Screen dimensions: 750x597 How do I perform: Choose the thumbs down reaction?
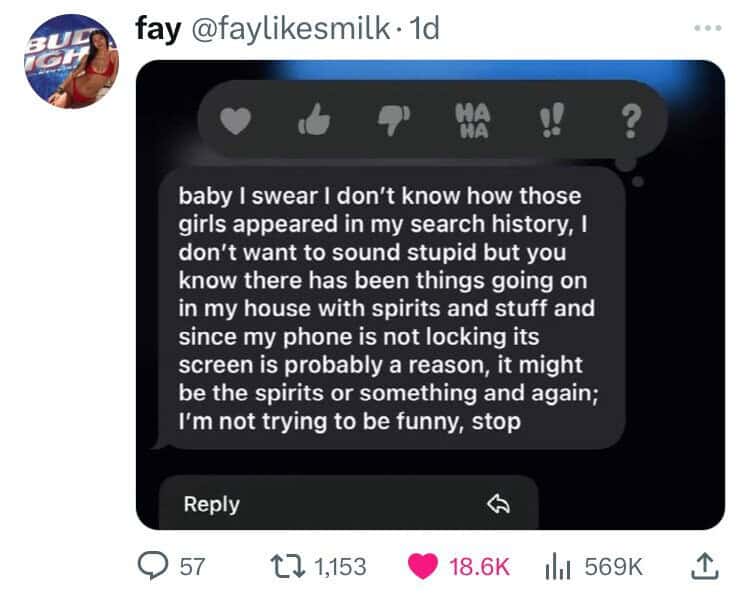(x=394, y=121)
